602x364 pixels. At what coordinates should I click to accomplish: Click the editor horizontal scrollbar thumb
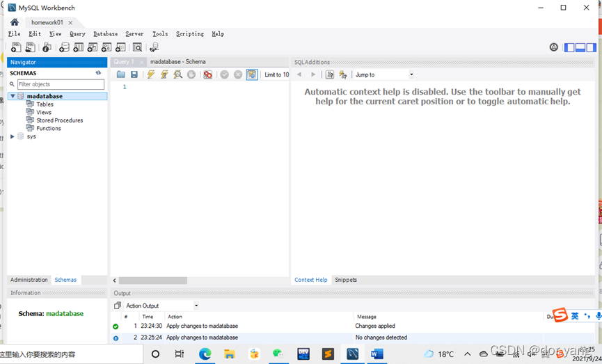click(x=153, y=280)
